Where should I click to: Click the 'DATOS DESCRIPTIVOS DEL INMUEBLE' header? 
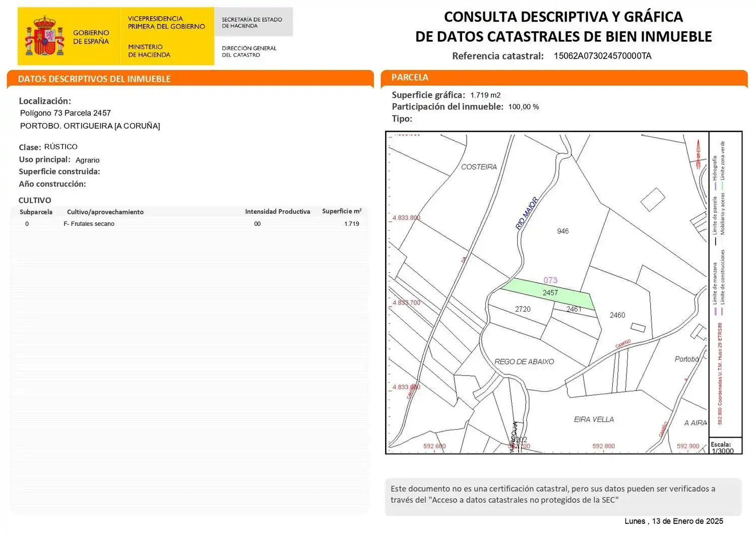tap(94, 79)
